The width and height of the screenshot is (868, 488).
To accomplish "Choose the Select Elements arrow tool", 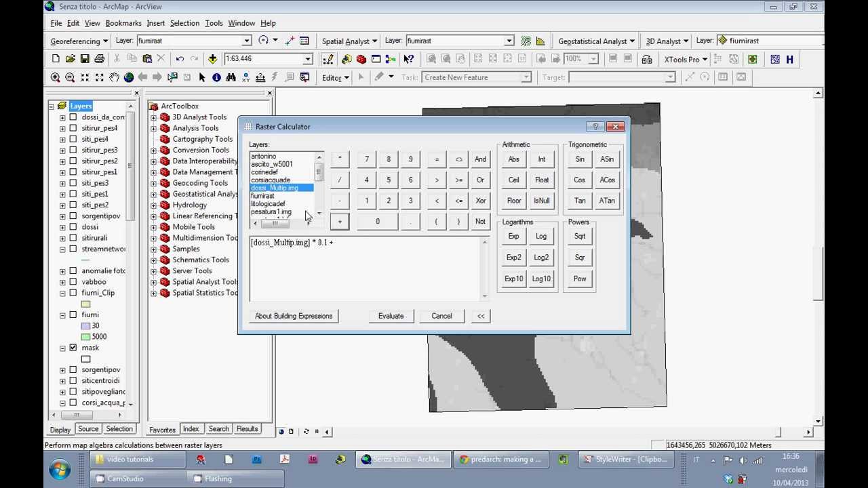I will [x=201, y=77].
